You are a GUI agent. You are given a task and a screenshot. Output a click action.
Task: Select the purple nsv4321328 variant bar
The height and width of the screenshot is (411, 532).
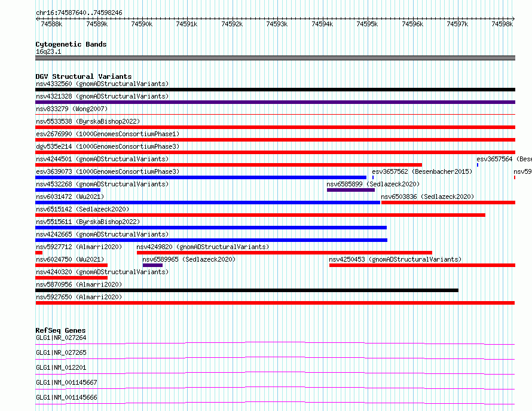(x=275, y=102)
